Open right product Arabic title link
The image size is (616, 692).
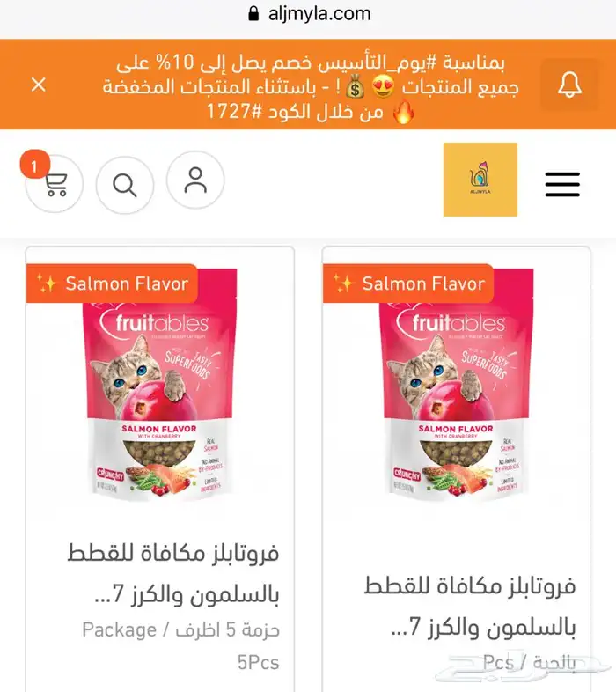coord(470,606)
